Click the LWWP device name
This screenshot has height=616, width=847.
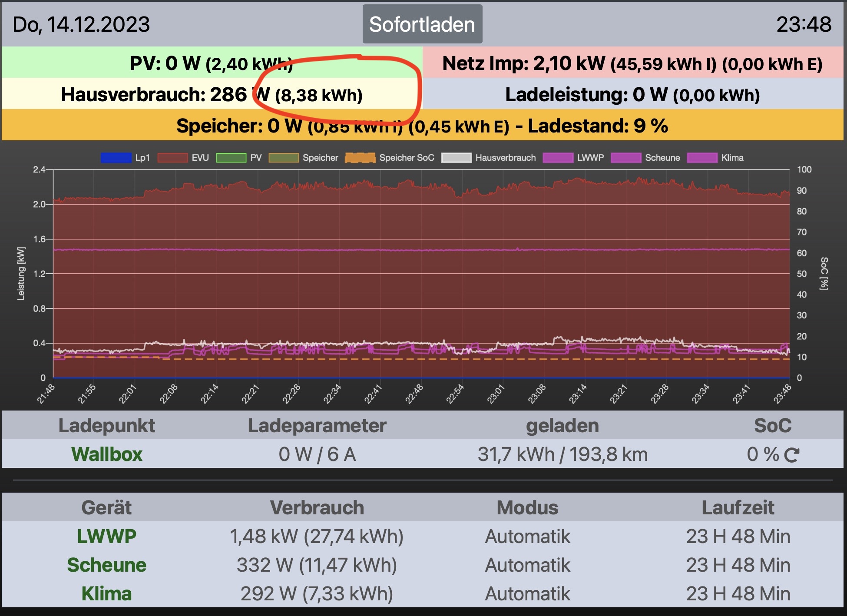pos(107,536)
